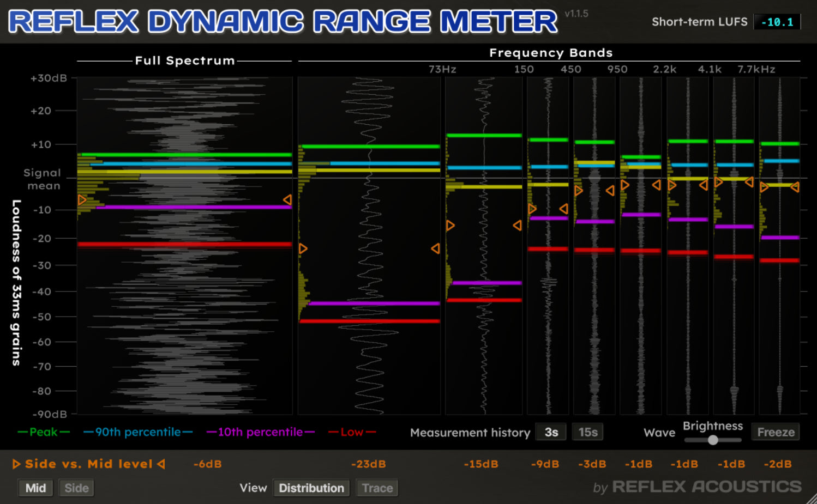The image size is (817, 504).
Task: Click right orange marker in the 4.1k–7.7kHz band
Action: (749, 182)
